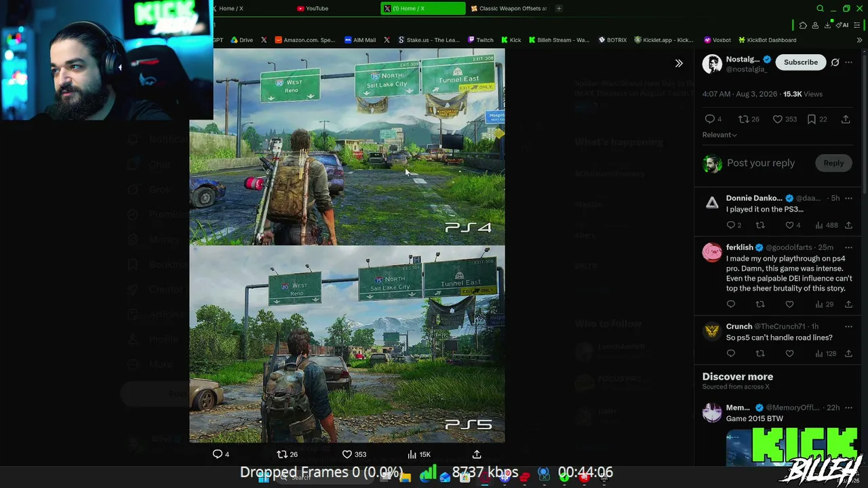
Task: Click the Post your reply field
Action: click(760, 163)
